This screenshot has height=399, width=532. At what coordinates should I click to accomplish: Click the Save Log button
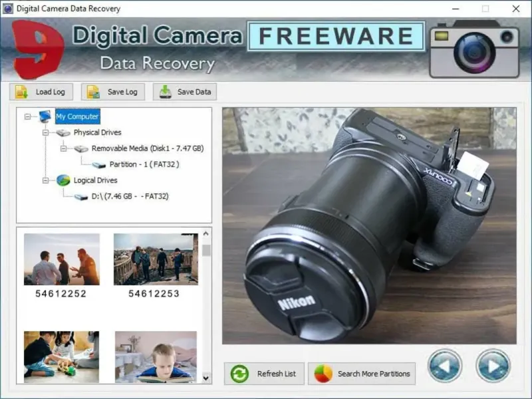113,92
